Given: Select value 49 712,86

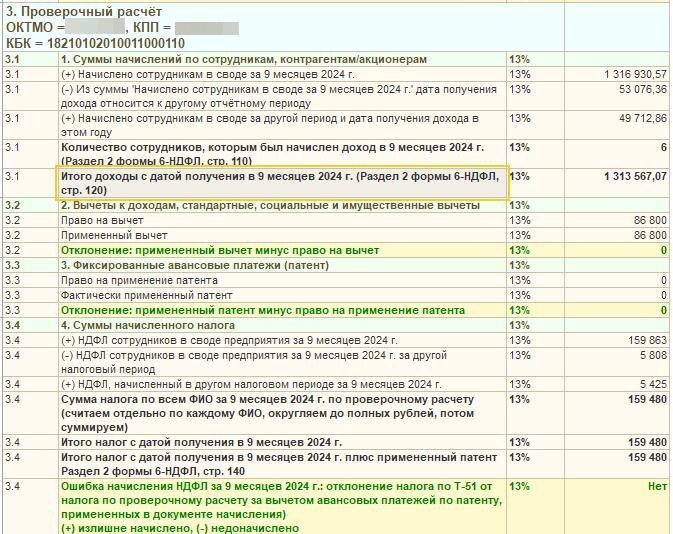Looking at the screenshot, I should coord(643,118).
